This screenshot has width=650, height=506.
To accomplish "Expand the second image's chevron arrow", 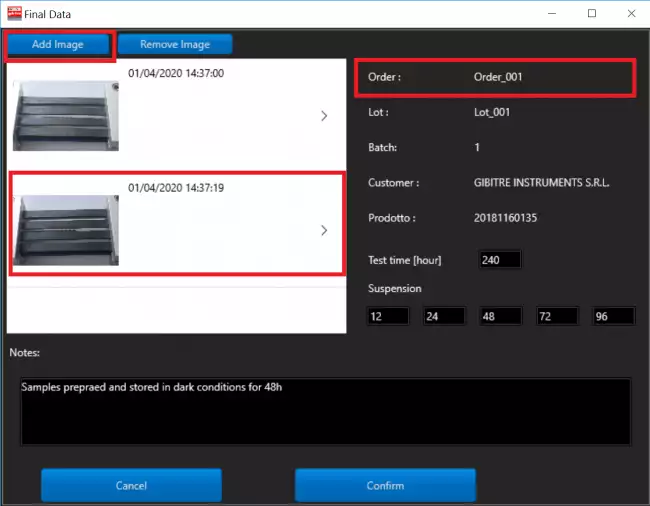I will click(x=324, y=230).
